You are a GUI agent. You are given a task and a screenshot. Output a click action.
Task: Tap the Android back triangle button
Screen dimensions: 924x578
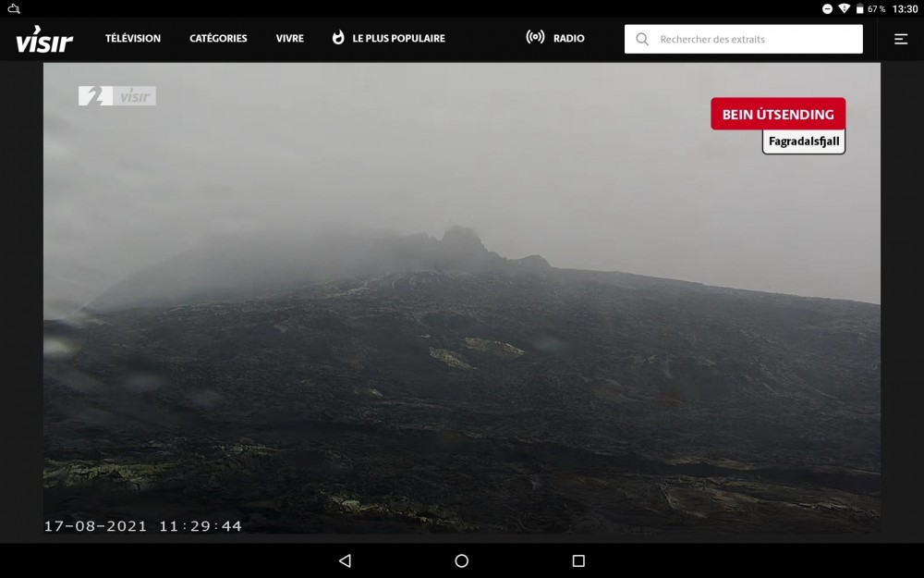345,560
